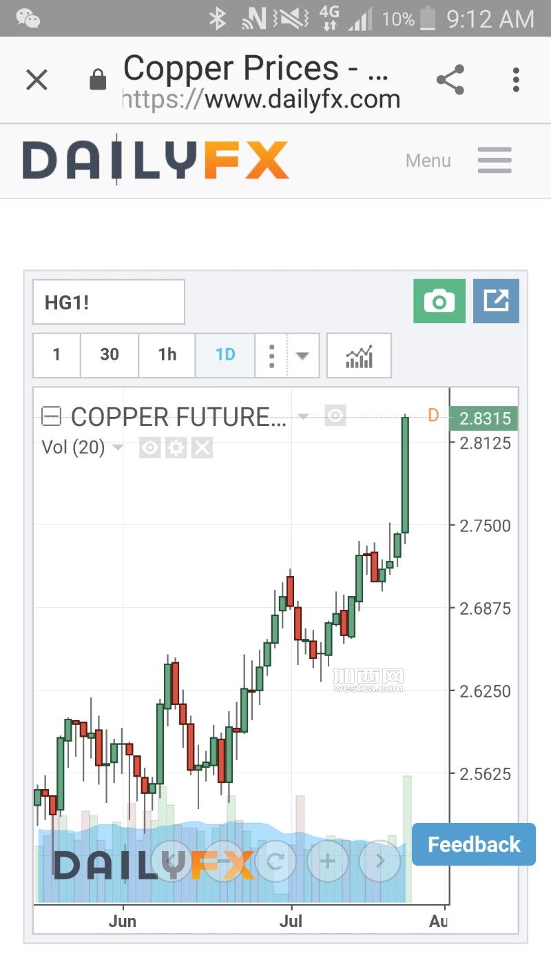Select the 30 minute interval tab
This screenshot has height=980, width=551.
[110, 355]
